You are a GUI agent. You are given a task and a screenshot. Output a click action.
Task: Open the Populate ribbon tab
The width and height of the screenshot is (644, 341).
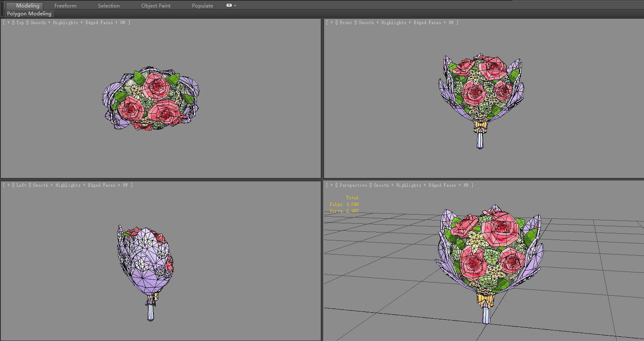click(202, 6)
